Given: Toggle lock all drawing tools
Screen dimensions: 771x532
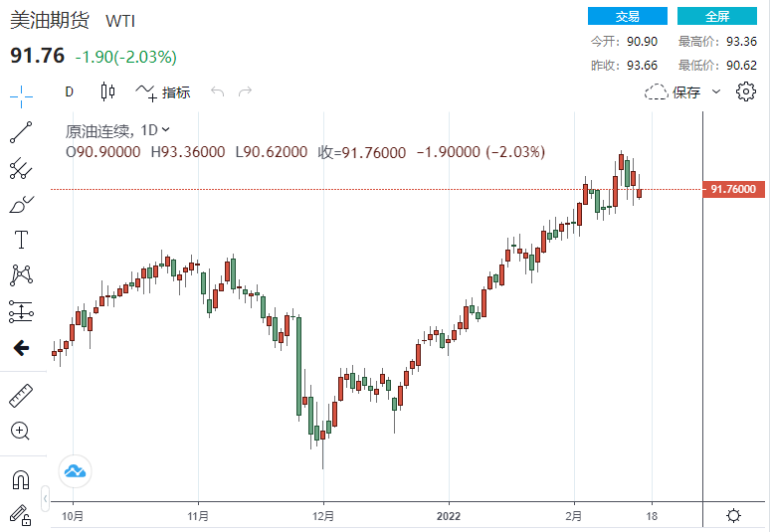Looking at the screenshot, I should point(21,515).
